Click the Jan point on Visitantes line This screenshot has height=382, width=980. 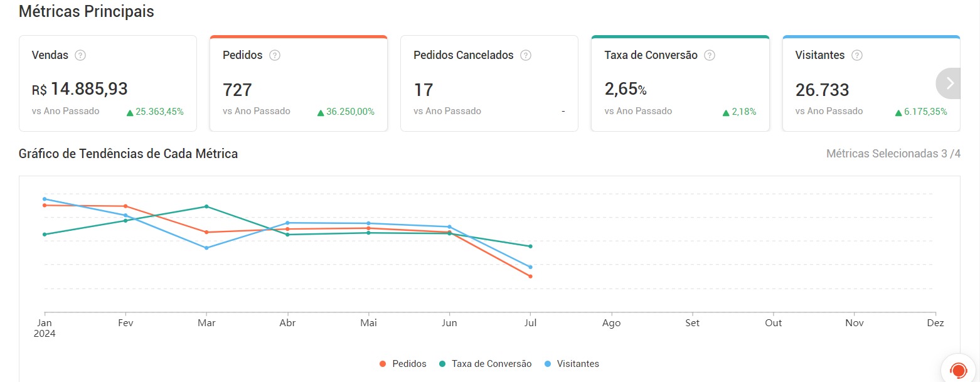45,199
